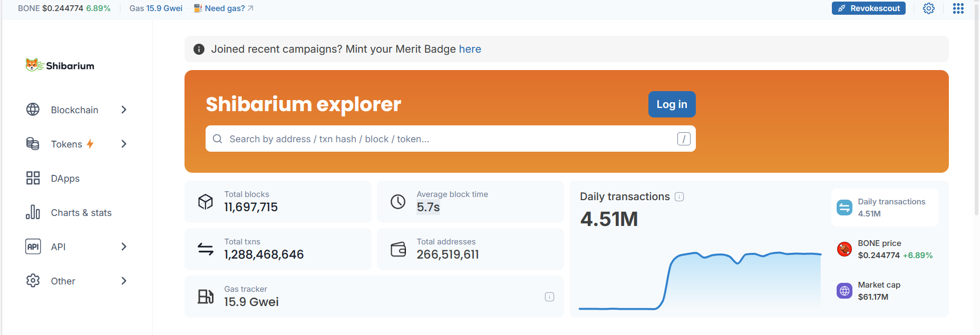This screenshot has width=980, height=335.
Task: Click the Revokescout button
Action: [869, 8]
